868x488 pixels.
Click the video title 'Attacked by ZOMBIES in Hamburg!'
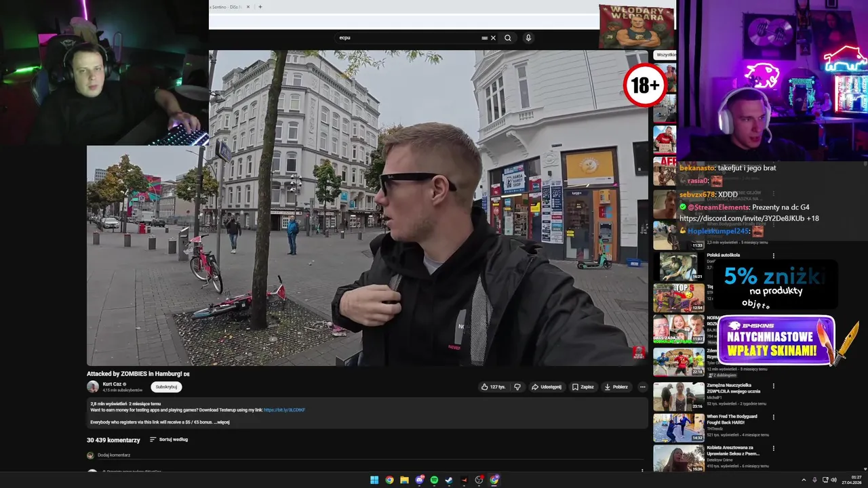134,373
